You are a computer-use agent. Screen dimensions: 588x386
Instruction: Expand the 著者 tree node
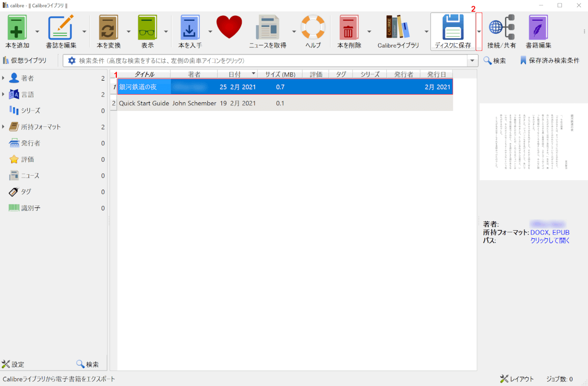click(4, 78)
